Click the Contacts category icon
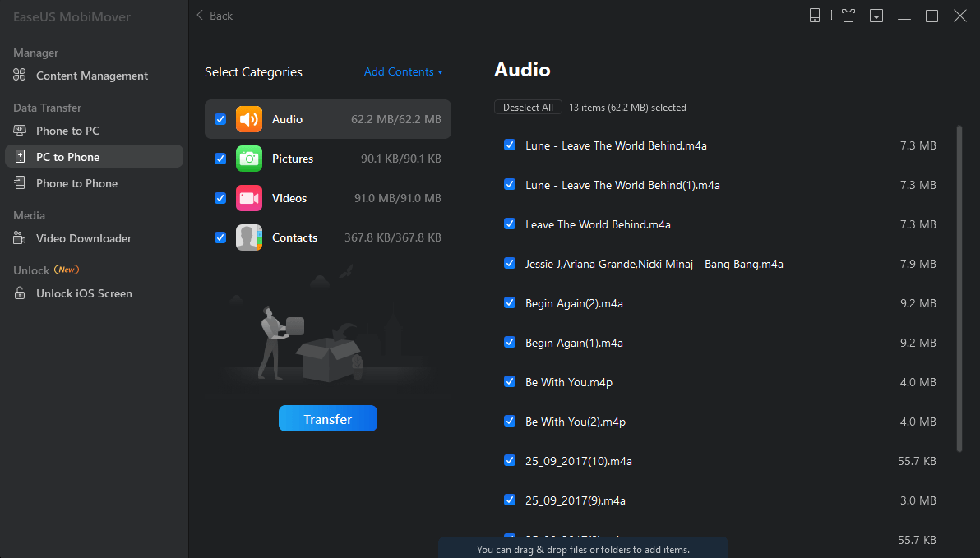 coord(249,237)
